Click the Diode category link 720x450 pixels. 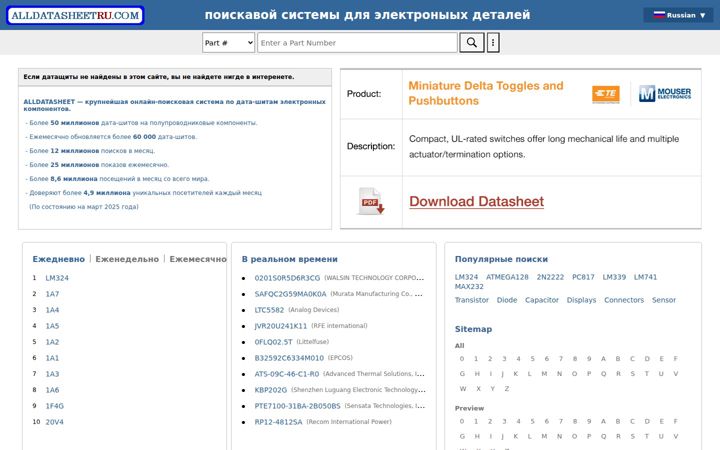point(507,300)
